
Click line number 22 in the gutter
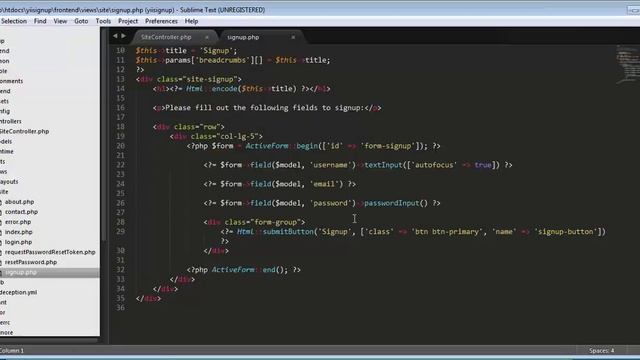120,165
